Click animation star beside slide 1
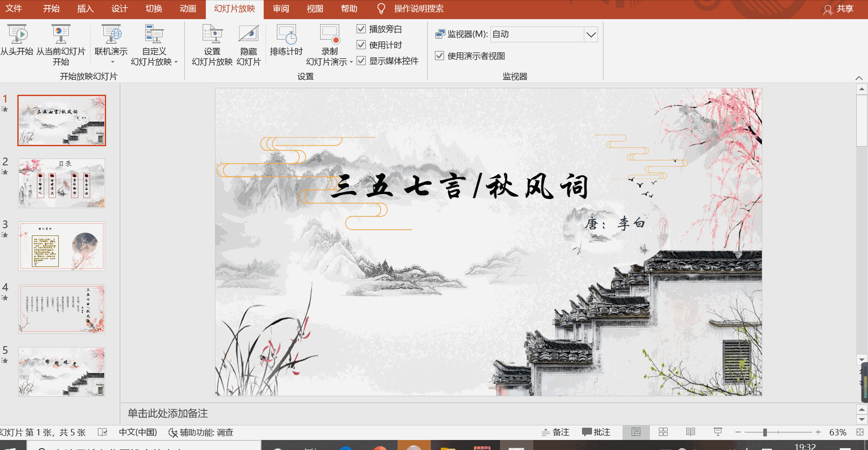The height and width of the screenshot is (450, 868). (x=5, y=109)
